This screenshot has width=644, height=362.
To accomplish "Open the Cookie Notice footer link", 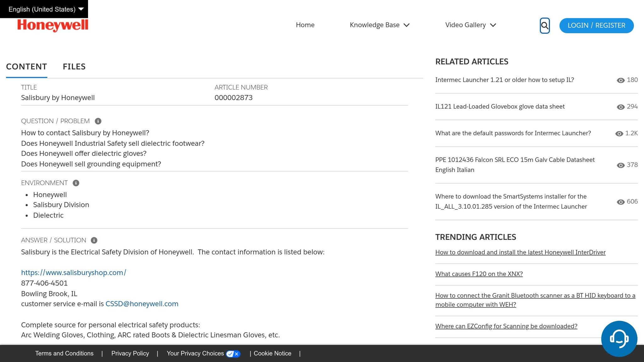I will coord(272,354).
